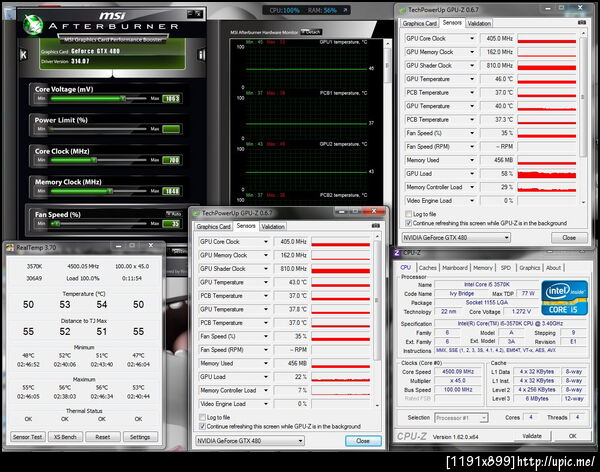Open GPU Core Clock dropdown in active GPU-Z

click(x=266, y=242)
